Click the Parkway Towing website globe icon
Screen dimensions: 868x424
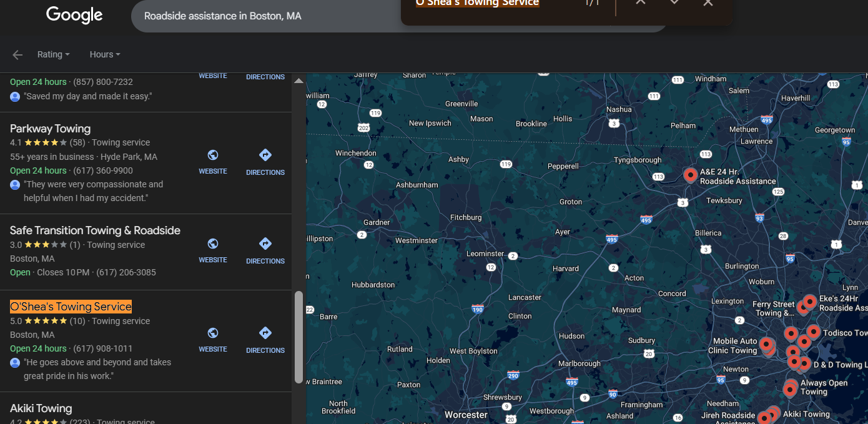pos(213,155)
